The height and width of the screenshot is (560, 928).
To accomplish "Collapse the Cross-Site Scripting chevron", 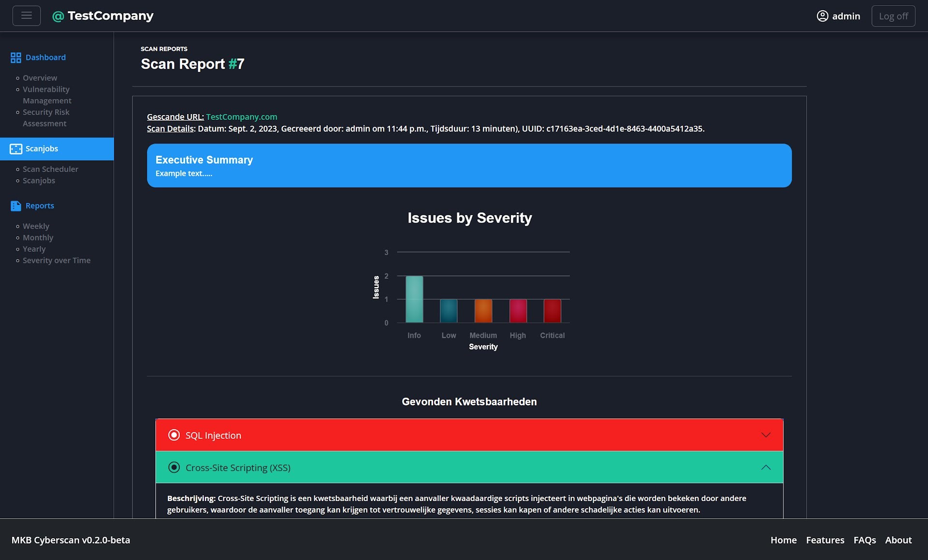I will pos(766,467).
